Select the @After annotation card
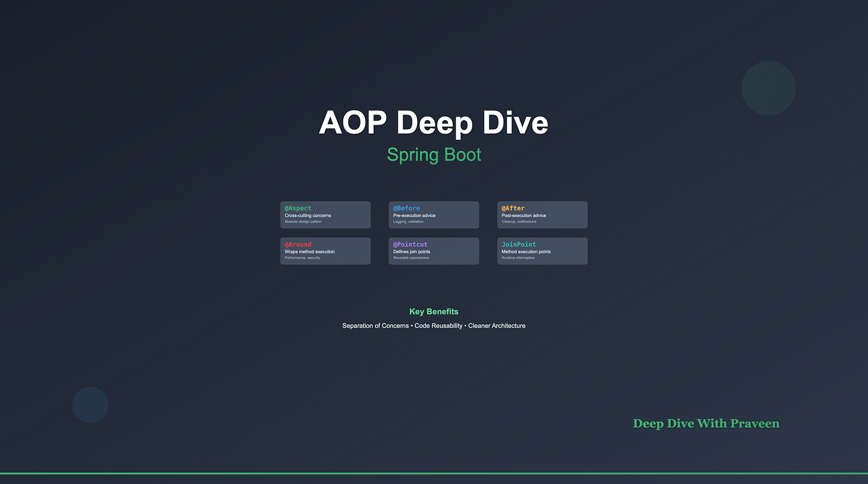This screenshot has width=868, height=484. [x=542, y=214]
